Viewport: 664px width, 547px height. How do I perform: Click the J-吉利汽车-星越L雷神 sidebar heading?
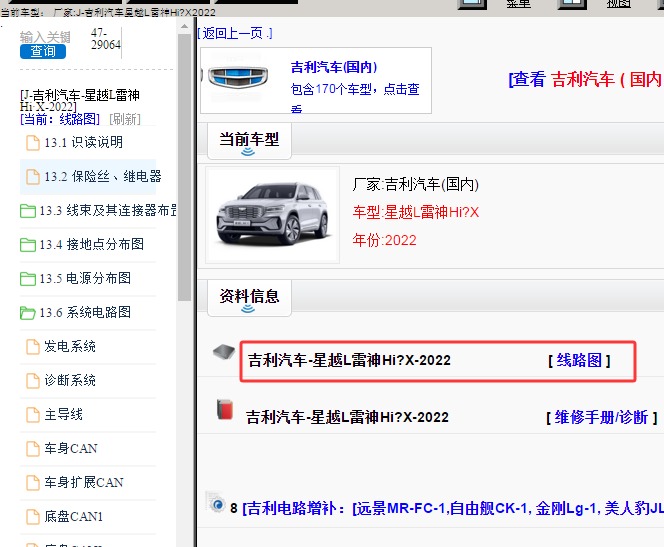click(80, 100)
